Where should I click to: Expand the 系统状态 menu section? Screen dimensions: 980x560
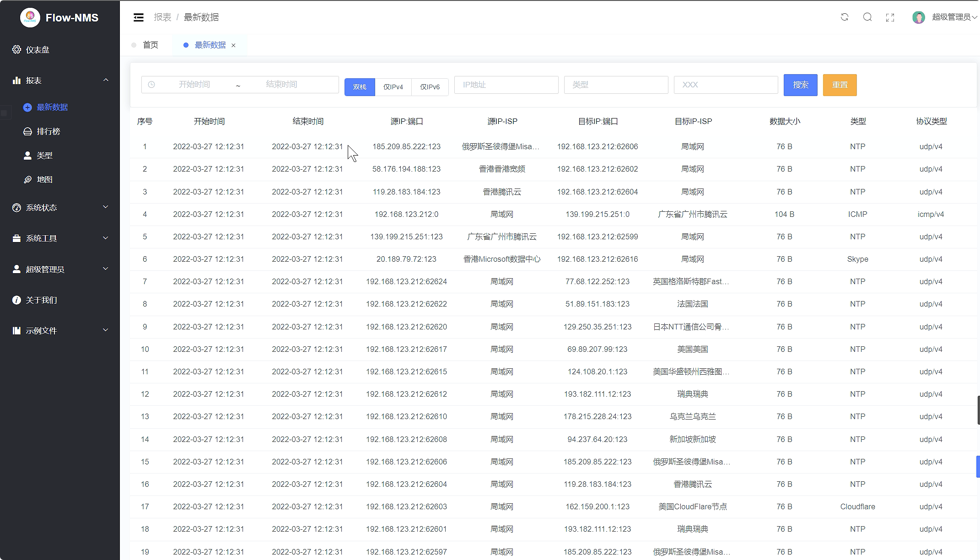point(59,208)
